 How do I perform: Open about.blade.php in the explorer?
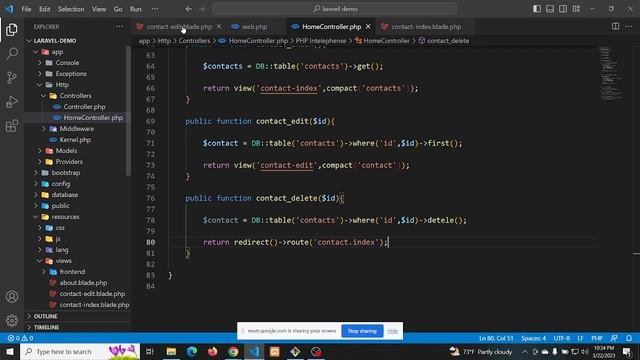83,283
